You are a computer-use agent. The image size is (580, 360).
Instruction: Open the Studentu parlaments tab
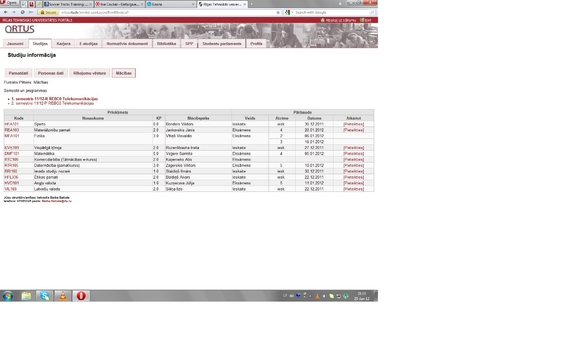point(222,44)
